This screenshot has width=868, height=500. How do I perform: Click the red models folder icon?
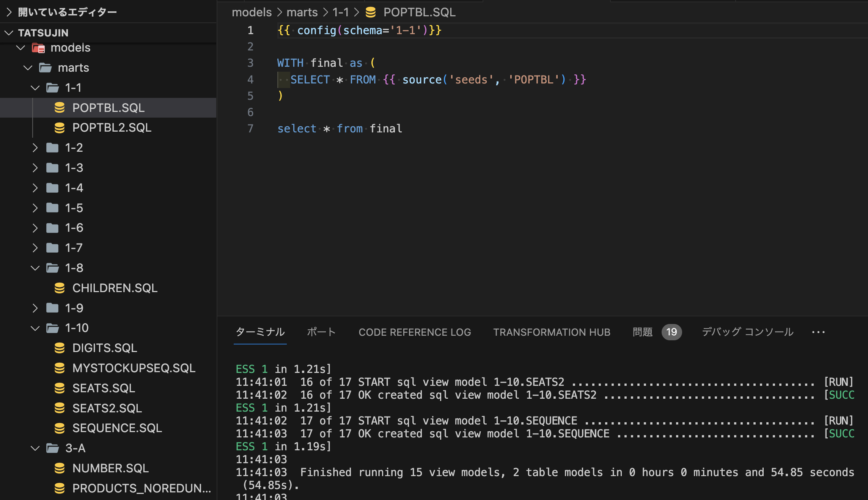click(38, 48)
